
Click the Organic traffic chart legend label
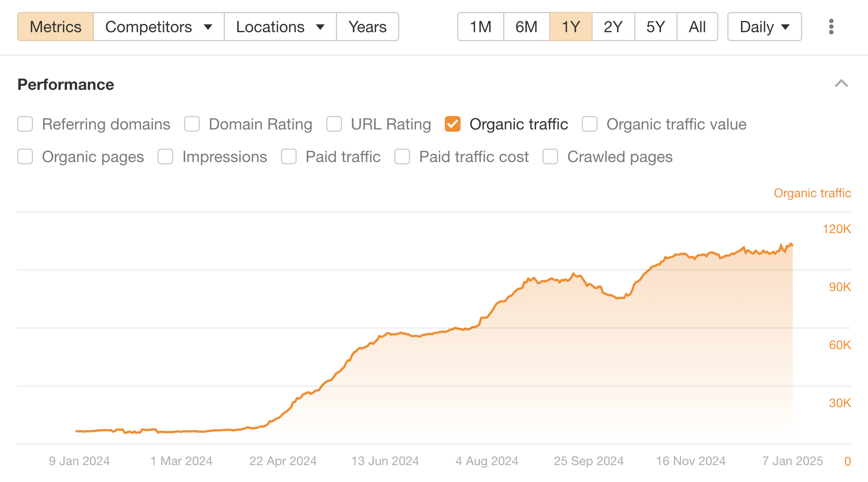(x=812, y=193)
